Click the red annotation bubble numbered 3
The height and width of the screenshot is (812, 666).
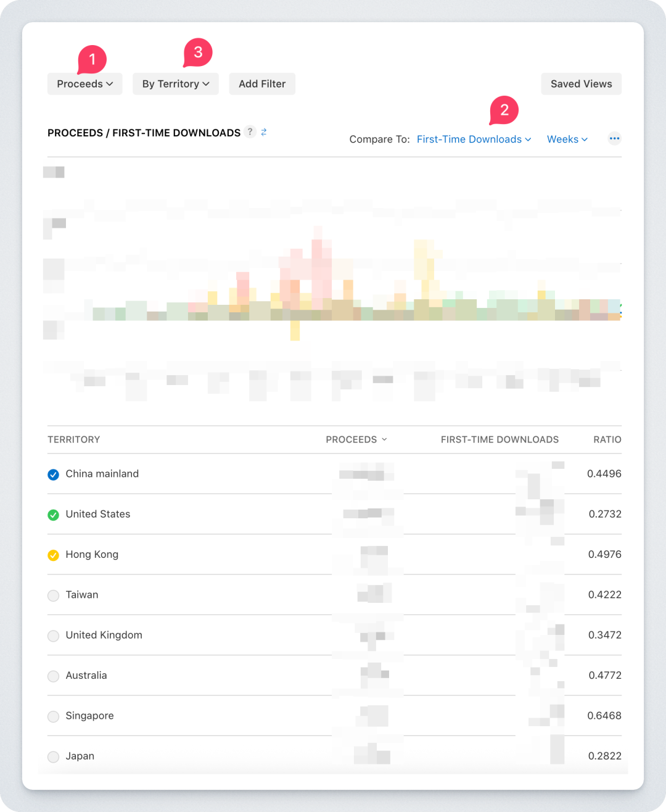pyautogui.click(x=198, y=53)
